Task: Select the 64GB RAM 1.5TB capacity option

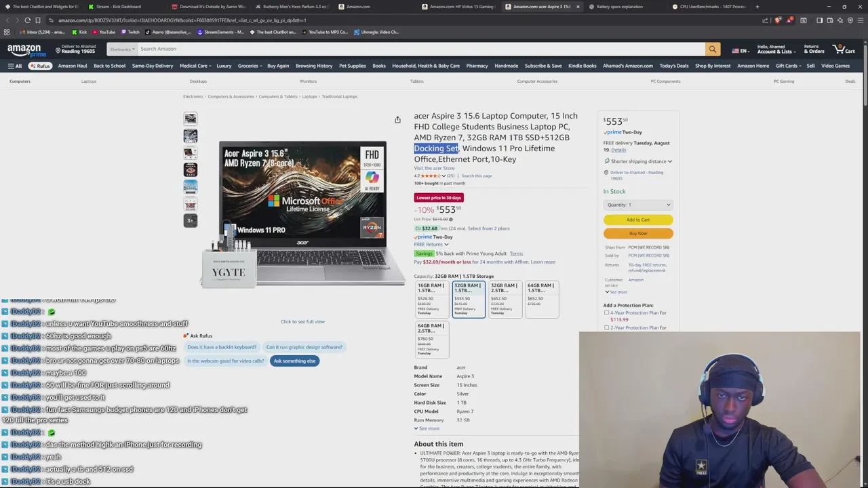Action: tap(542, 299)
